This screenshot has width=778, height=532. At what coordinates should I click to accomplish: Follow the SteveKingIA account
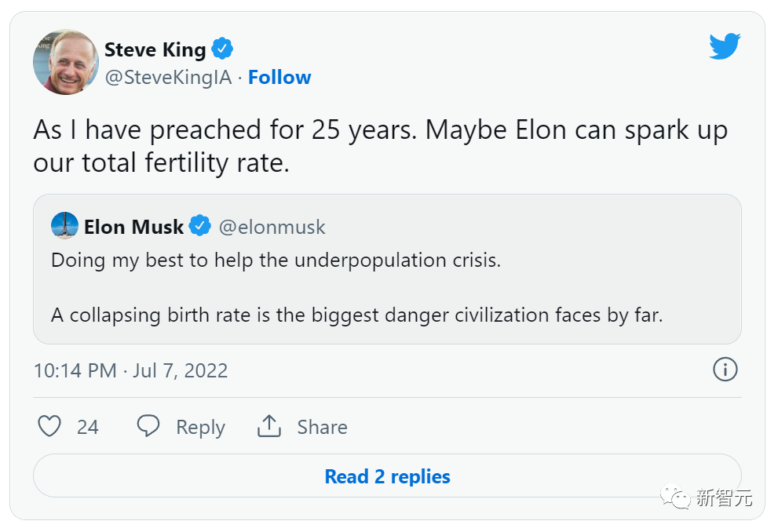point(279,78)
